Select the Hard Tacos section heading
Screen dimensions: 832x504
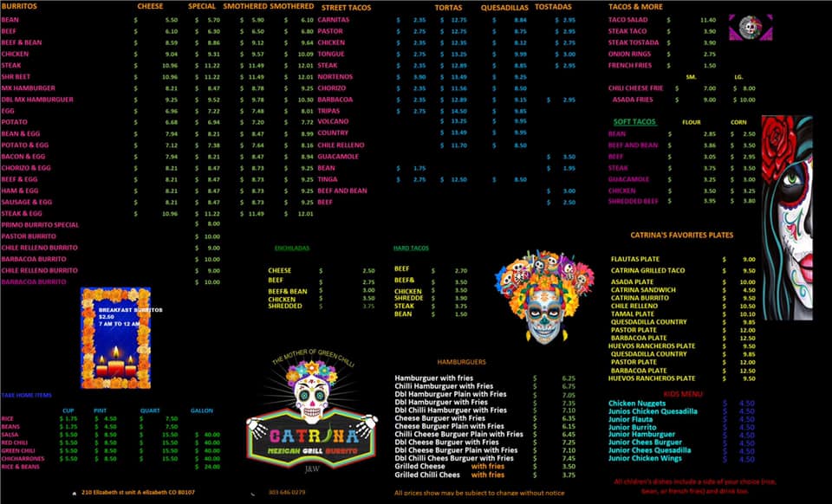click(412, 248)
